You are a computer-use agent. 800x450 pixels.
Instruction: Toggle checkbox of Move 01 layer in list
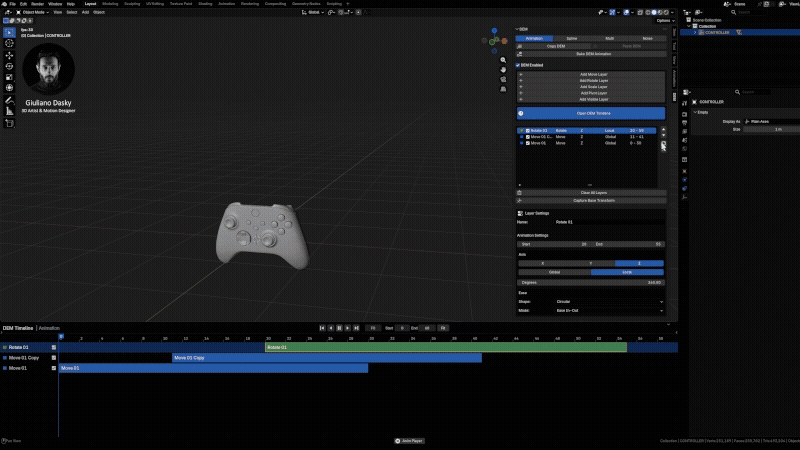coord(528,143)
